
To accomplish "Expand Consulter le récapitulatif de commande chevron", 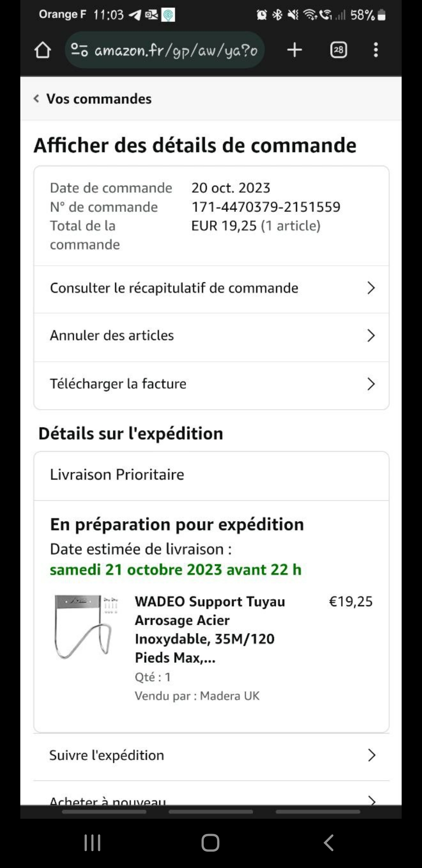I will pyautogui.click(x=371, y=288).
